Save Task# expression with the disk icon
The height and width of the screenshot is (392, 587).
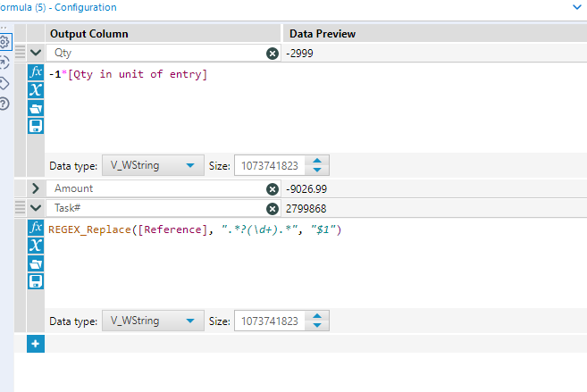(x=36, y=281)
